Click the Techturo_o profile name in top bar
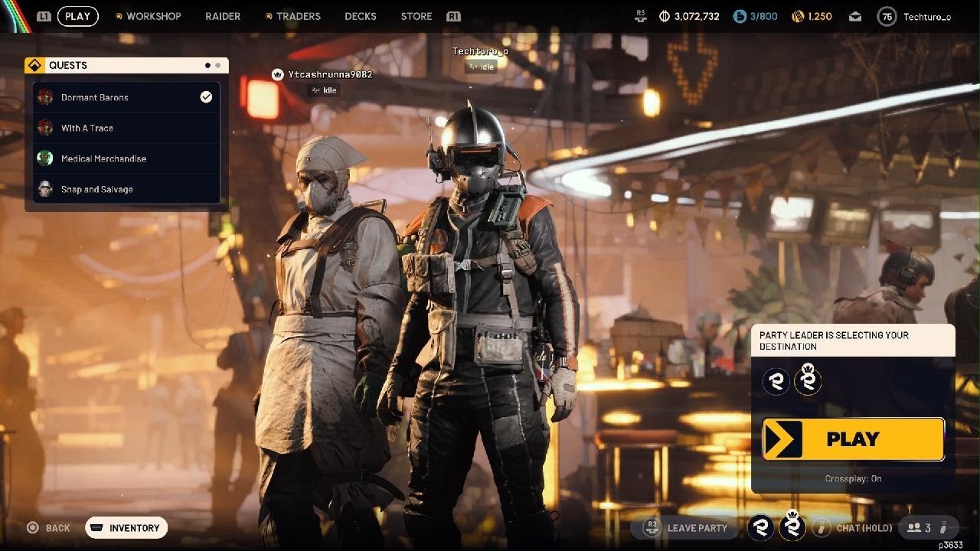 coord(927,16)
